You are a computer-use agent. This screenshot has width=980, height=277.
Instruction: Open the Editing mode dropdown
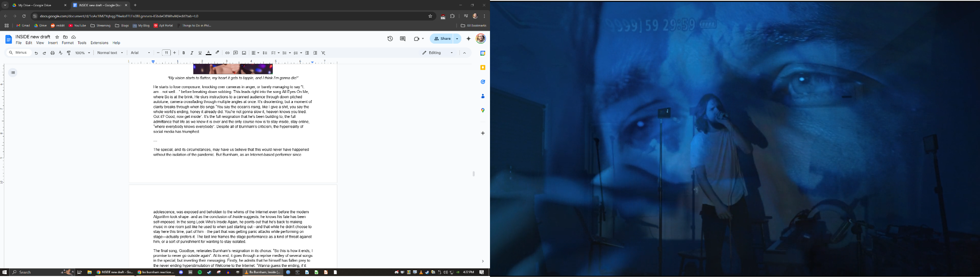click(437, 53)
